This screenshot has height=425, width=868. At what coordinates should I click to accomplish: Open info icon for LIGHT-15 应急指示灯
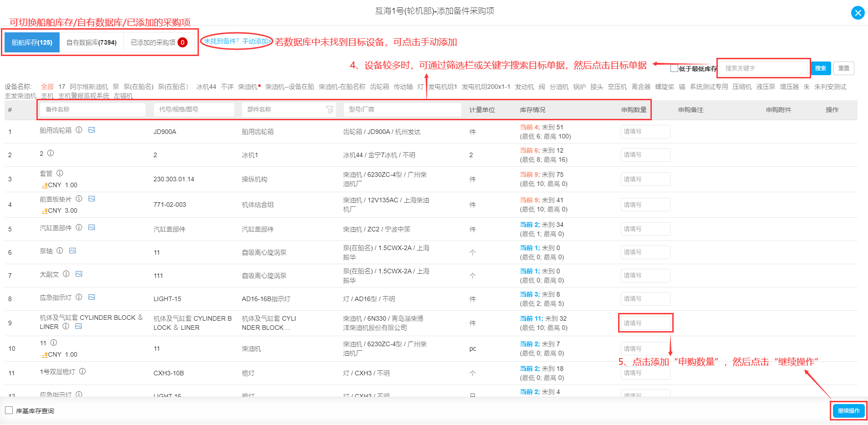click(79, 297)
